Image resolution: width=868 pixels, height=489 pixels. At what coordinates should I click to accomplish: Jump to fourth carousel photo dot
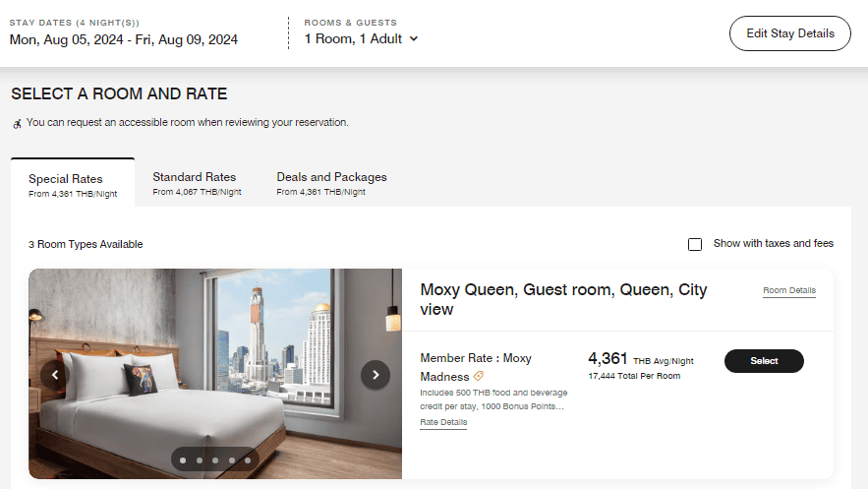[232, 460]
